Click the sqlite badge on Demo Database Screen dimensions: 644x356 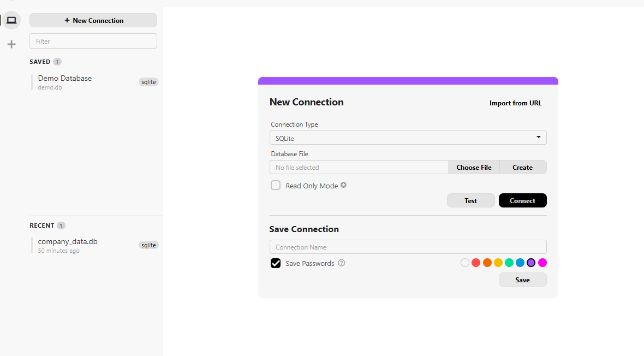(148, 82)
